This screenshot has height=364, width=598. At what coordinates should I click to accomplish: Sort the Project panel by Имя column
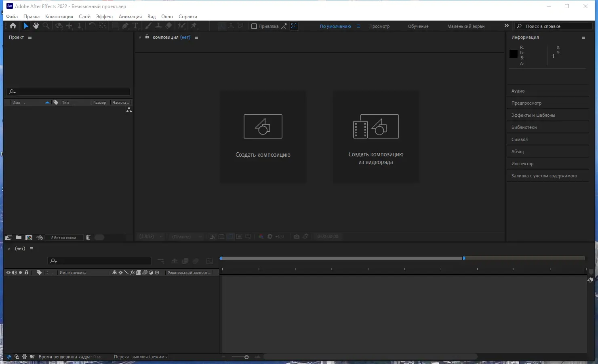coord(16,103)
